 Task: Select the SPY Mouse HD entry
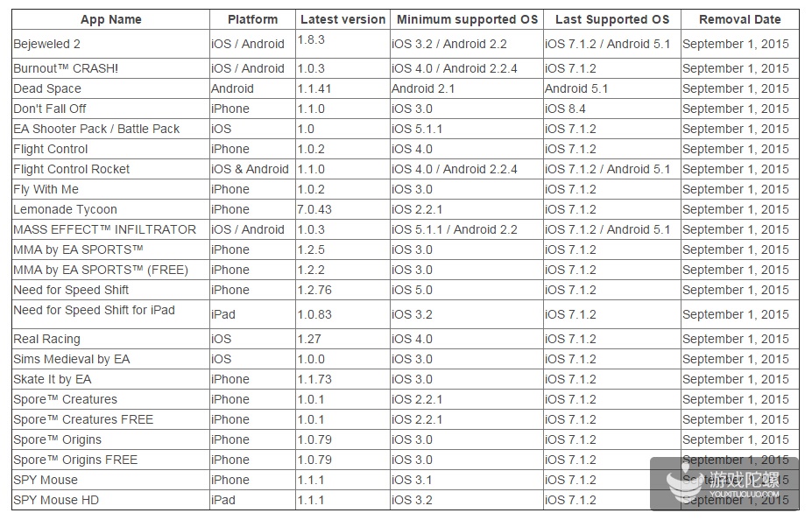[56, 500]
